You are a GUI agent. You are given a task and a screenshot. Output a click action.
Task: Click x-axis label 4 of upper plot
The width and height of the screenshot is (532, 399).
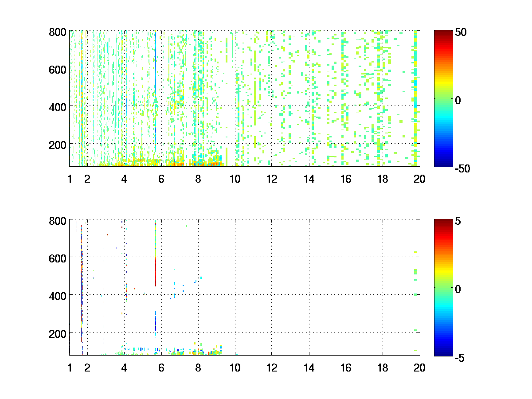tap(124, 179)
